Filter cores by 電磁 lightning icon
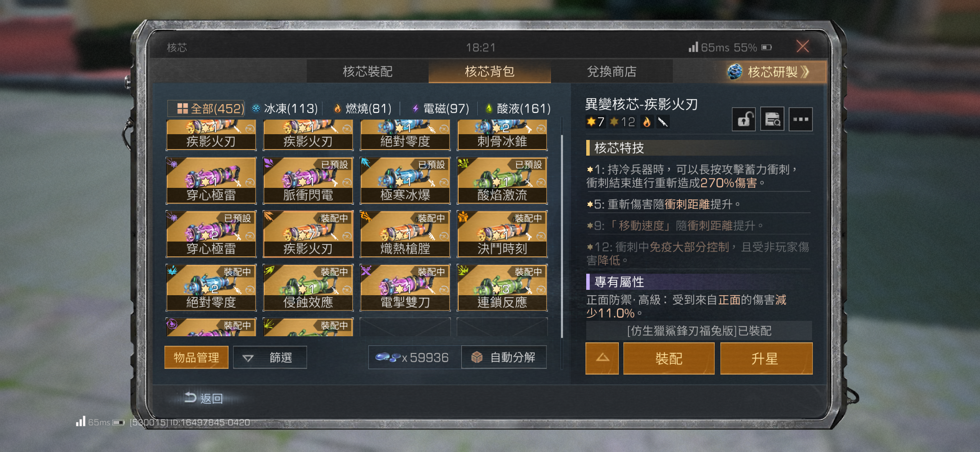980x452 pixels. click(x=415, y=108)
